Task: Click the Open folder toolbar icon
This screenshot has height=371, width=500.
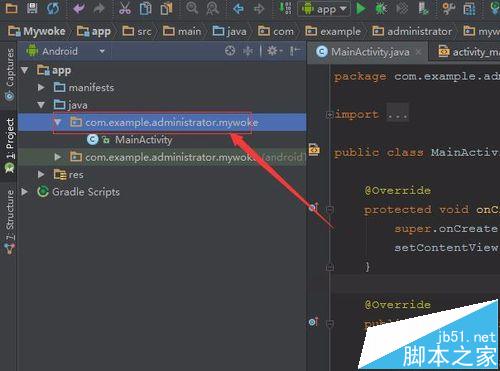Action: coord(11,8)
